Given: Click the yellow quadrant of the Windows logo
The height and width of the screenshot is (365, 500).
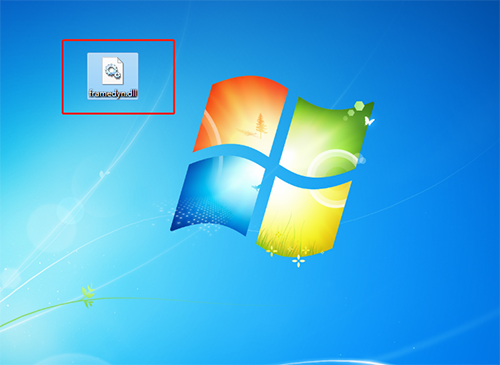Looking at the screenshot, I should (303, 217).
